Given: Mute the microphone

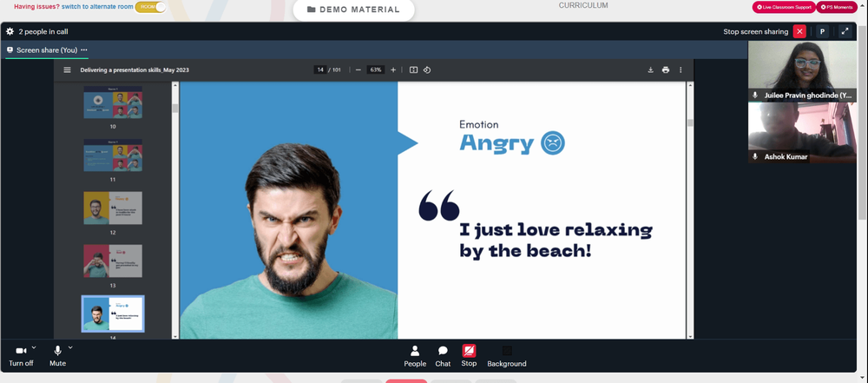Looking at the screenshot, I should pos(57,356).
